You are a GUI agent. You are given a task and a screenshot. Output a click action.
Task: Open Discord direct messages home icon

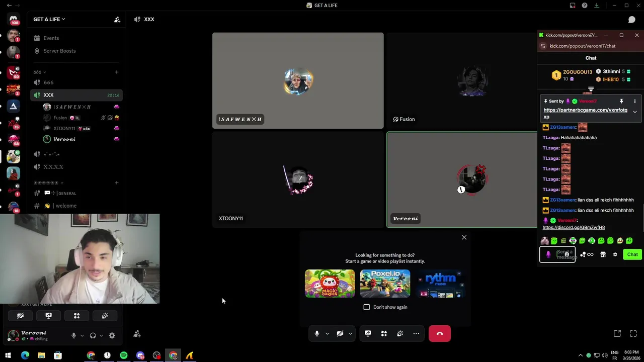14,19
